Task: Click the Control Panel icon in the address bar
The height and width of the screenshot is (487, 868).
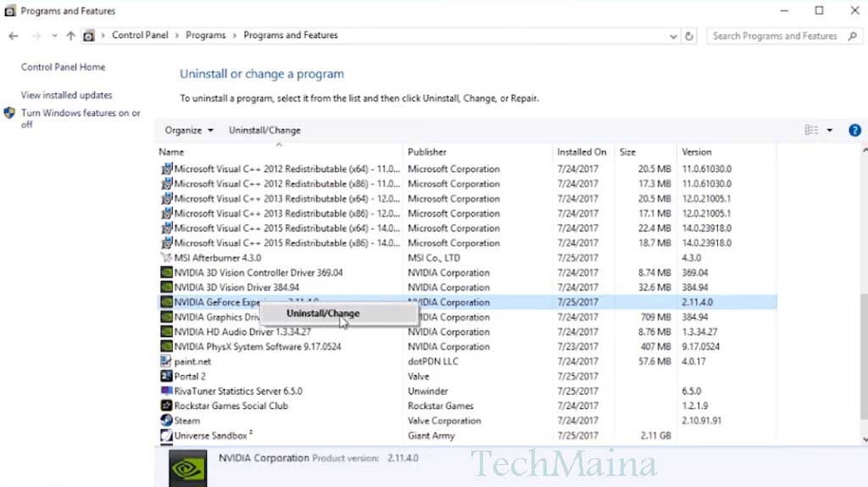Action: click(88, 36)
